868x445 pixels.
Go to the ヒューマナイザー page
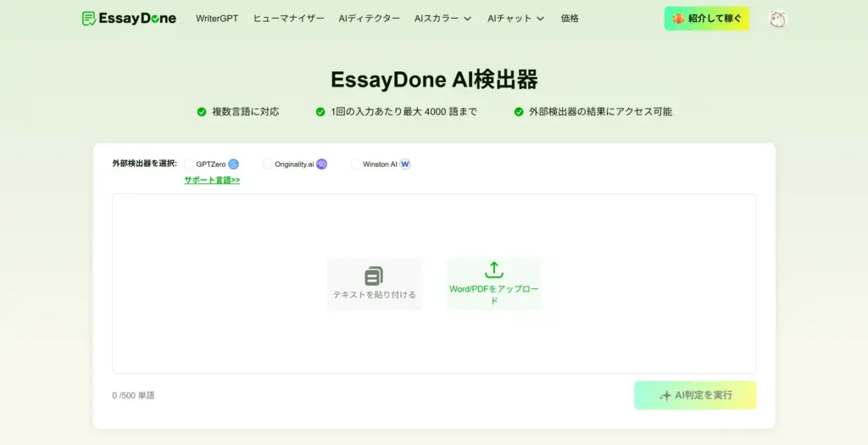pos(288,19)
